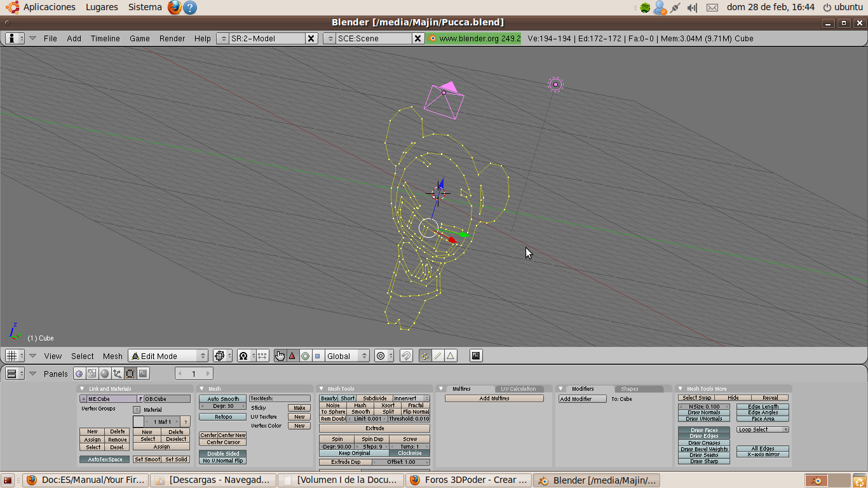Image resolution: width=868 pixels, height=488 pixels.
Task: Switch to edge select mode
Action: pos(438,356)
